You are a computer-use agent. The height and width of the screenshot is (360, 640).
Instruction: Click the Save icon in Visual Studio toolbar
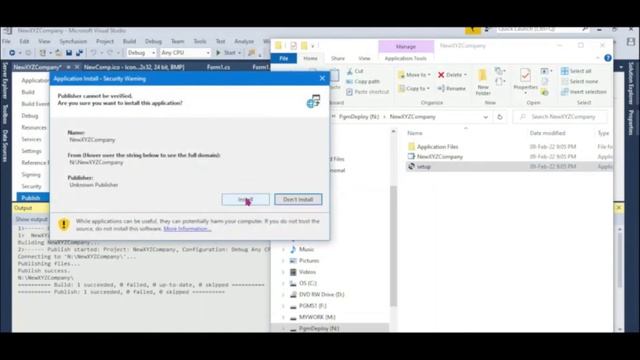click(69, 53)
